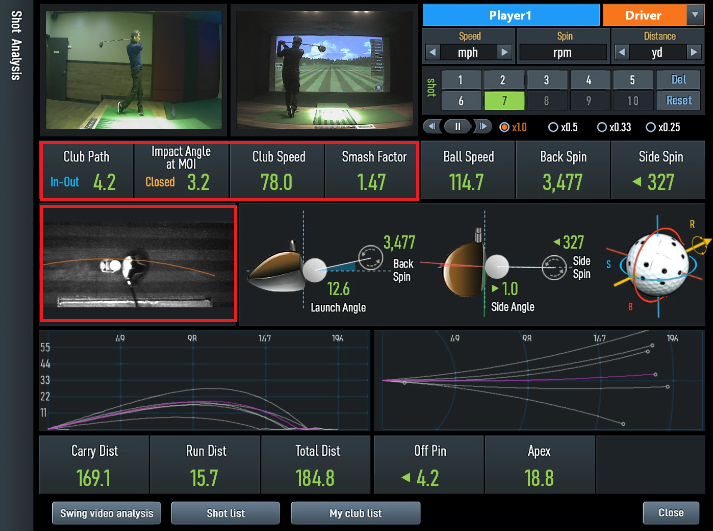Step forward one frame in playback
The width and height of the screenshot is (713, 531).
pos(482,127)
